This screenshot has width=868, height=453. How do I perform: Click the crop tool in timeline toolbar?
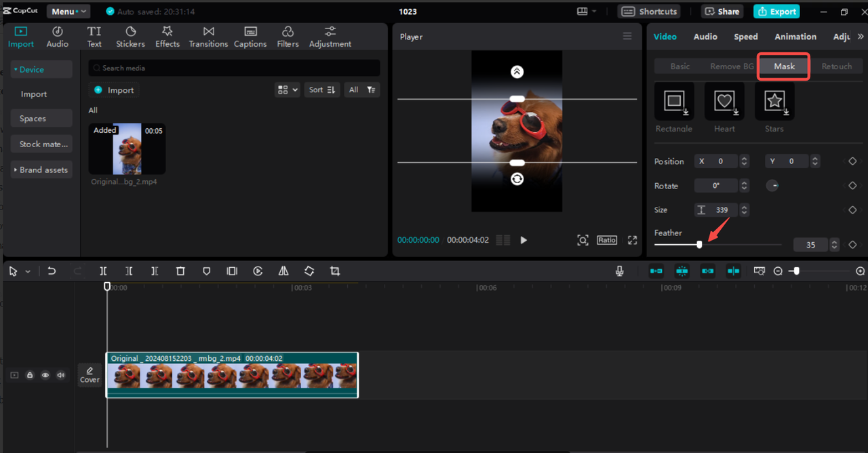click(x=335, y=271)
